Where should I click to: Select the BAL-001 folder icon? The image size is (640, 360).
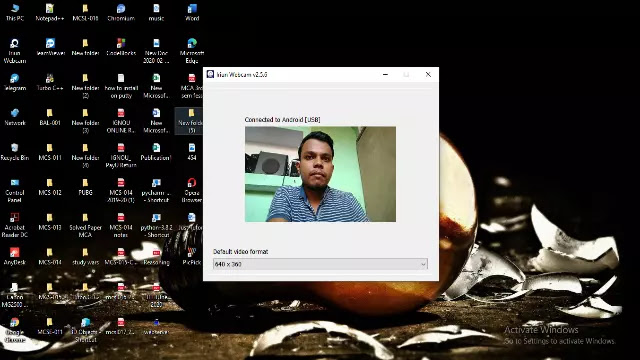[x=50, y=117]
